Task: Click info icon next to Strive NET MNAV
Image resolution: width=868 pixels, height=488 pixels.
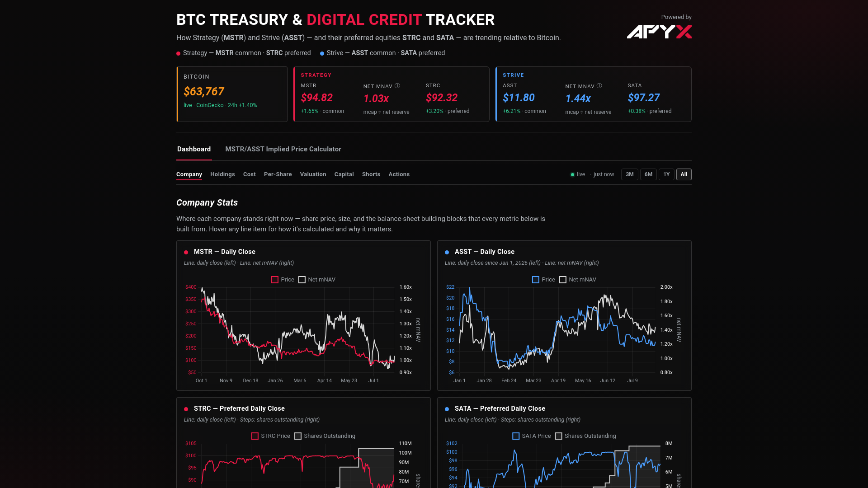Action: click(599, 86)
